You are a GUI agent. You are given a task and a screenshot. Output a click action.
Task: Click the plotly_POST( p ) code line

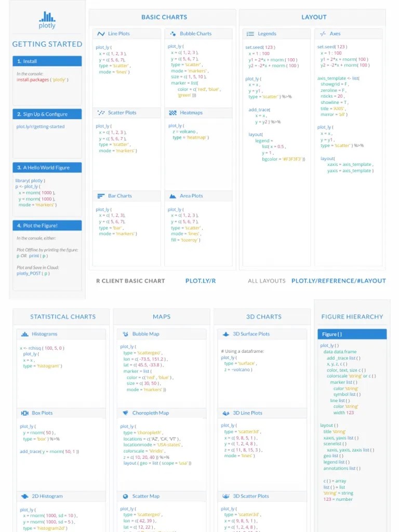[x=33, y=273]
